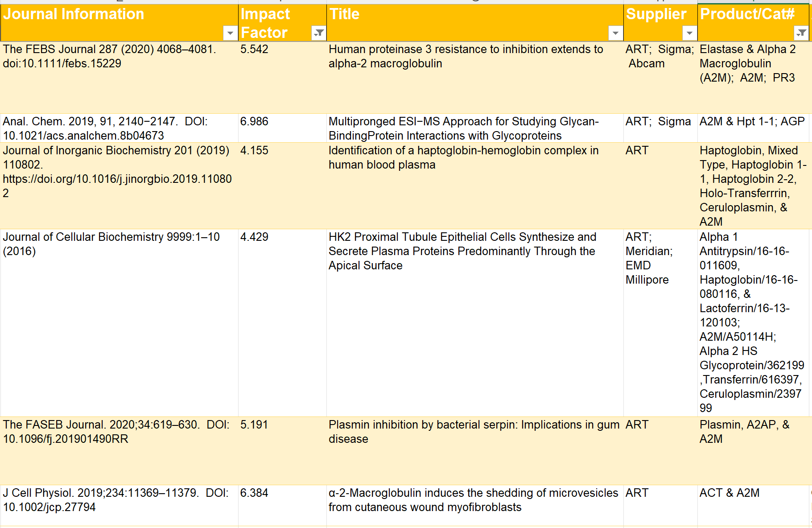
Task: Open the Journal Information filter dropdown
Action: pyautogui.click(x=230, y=33)
